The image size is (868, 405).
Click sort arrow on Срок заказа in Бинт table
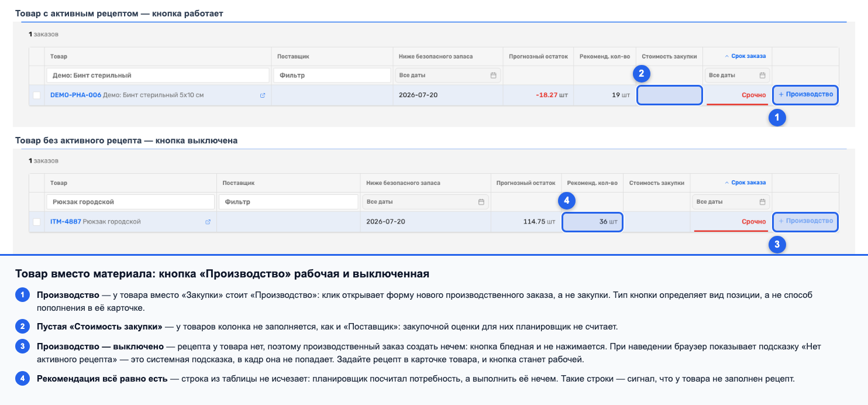(x=727, y=57)
